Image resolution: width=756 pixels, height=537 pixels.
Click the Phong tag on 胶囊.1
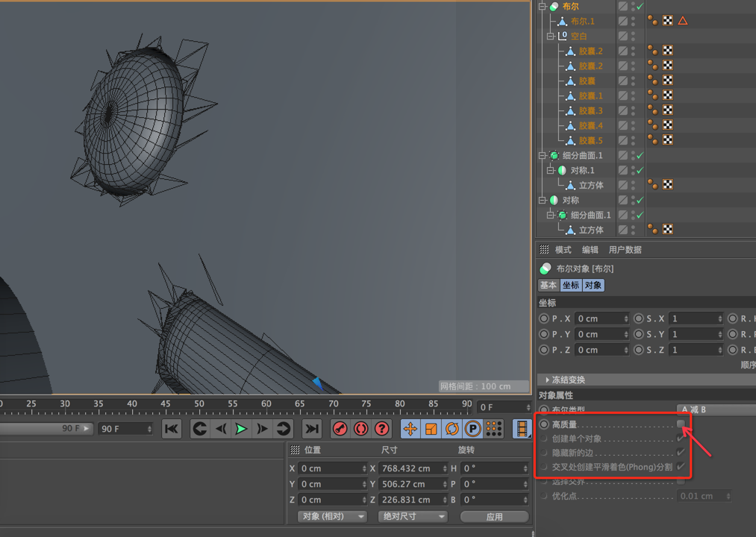tap(652, 95)
